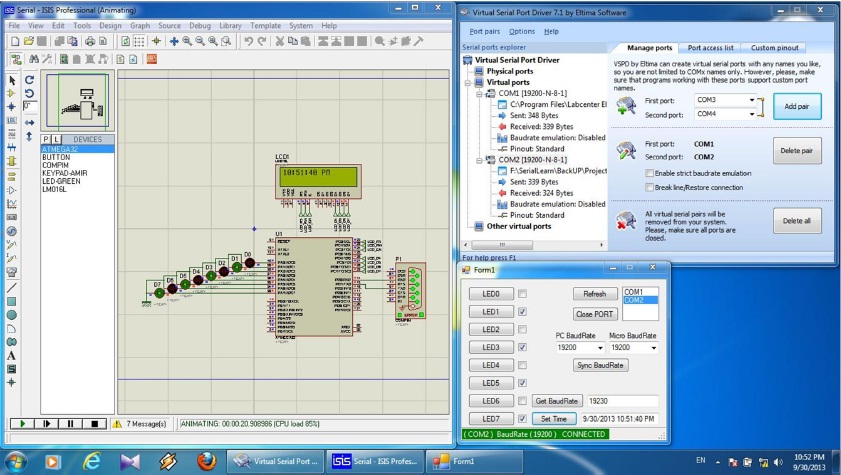Click the Print icon in ISIS toolbar
The width and height of the screenshot is (841, 475).
click(89, 42)
